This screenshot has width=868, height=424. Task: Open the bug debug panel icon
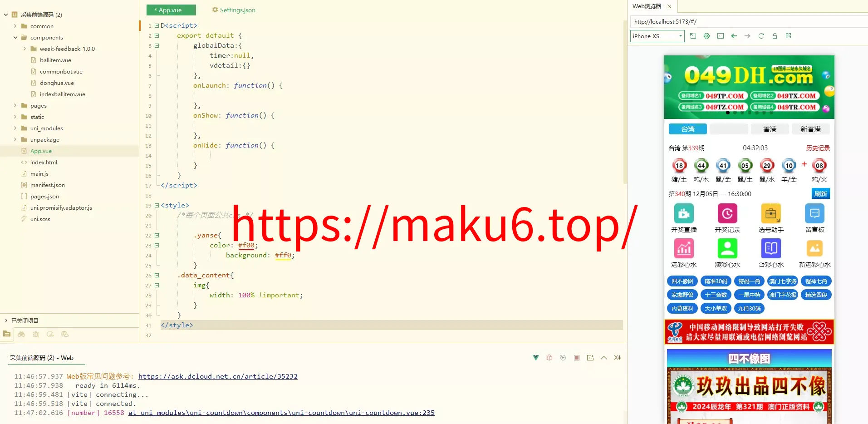point(36,334)
